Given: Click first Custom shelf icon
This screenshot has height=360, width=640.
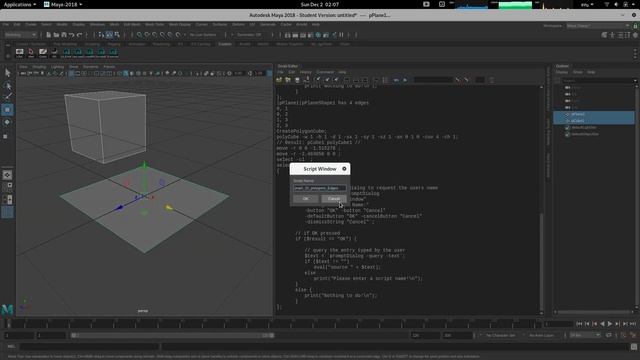Looking at the screenshot, I should (20, 53).
